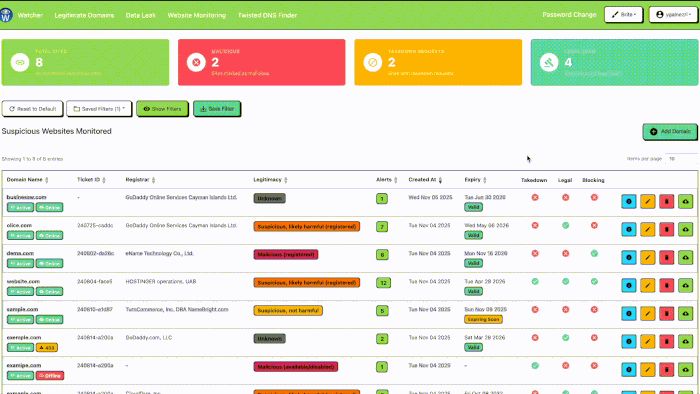Open info button for dema.com
Image resolution: width=700 pixels, height=394 pixels.
coord(629,257)
